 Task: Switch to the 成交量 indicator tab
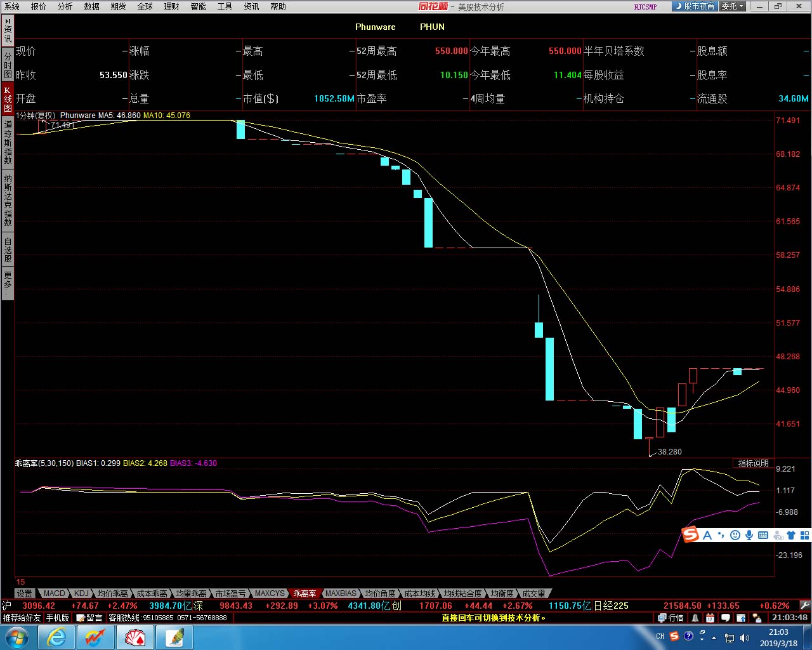click(x=534, y=594)
